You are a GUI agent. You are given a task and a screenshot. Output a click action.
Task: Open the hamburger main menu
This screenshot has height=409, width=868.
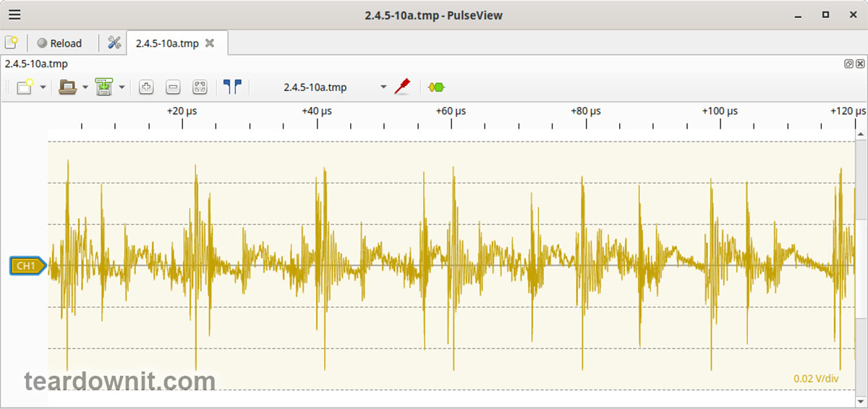pyautogui.click(x=14, y=14)
